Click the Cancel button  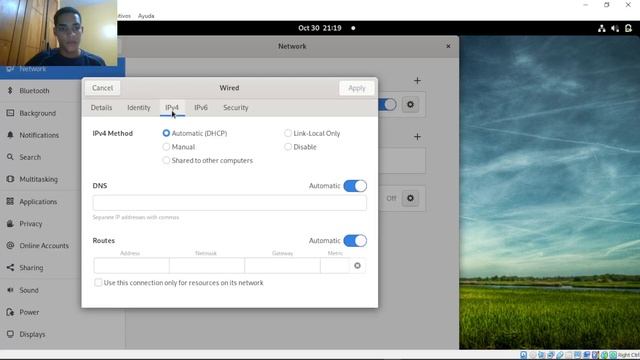102,88
